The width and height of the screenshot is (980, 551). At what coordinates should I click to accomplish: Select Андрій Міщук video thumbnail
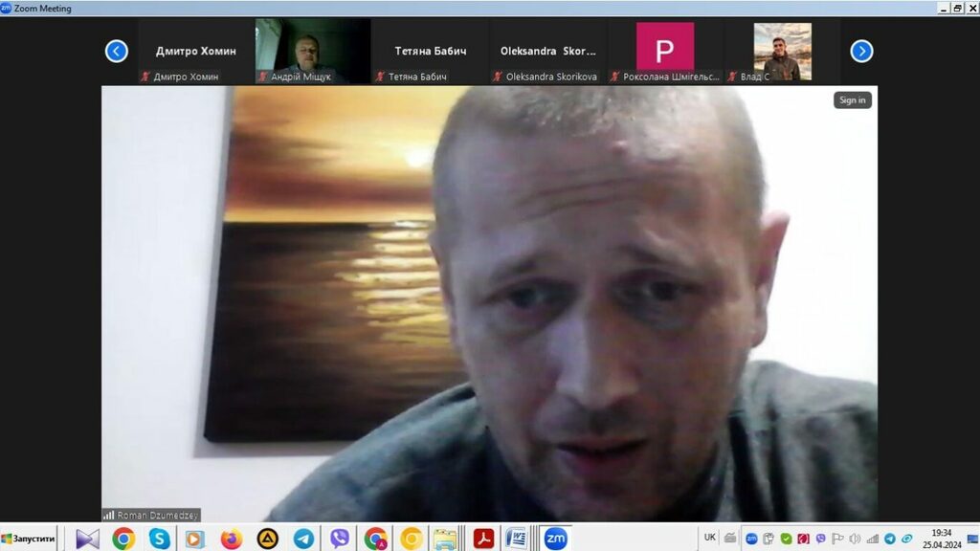(x=312, y=52)
